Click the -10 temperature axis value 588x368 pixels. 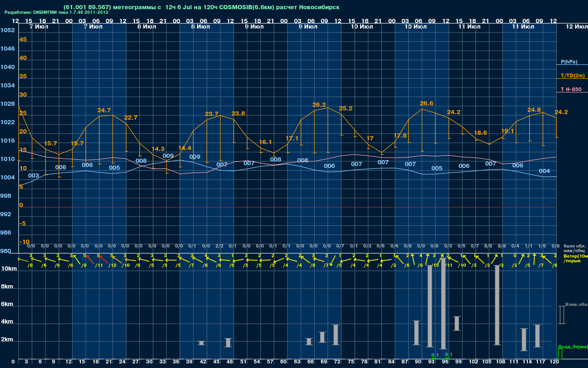click(x=24, y=242)
